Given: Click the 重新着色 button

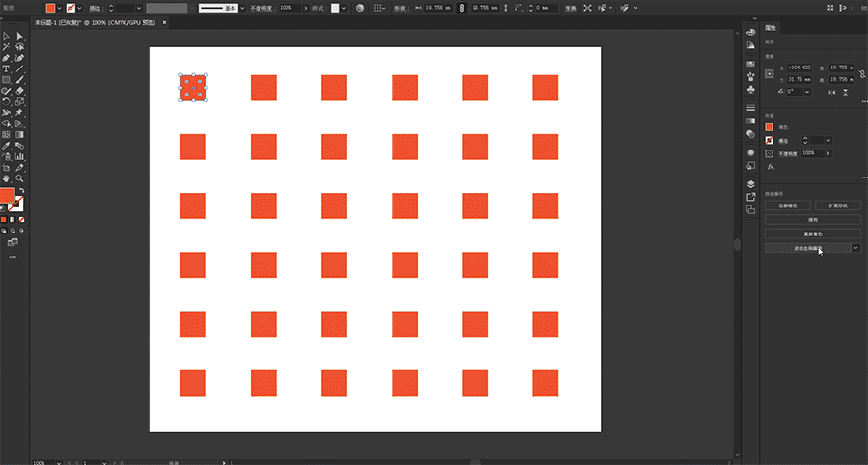Looking at the screenshot, I should click(812, 233).
